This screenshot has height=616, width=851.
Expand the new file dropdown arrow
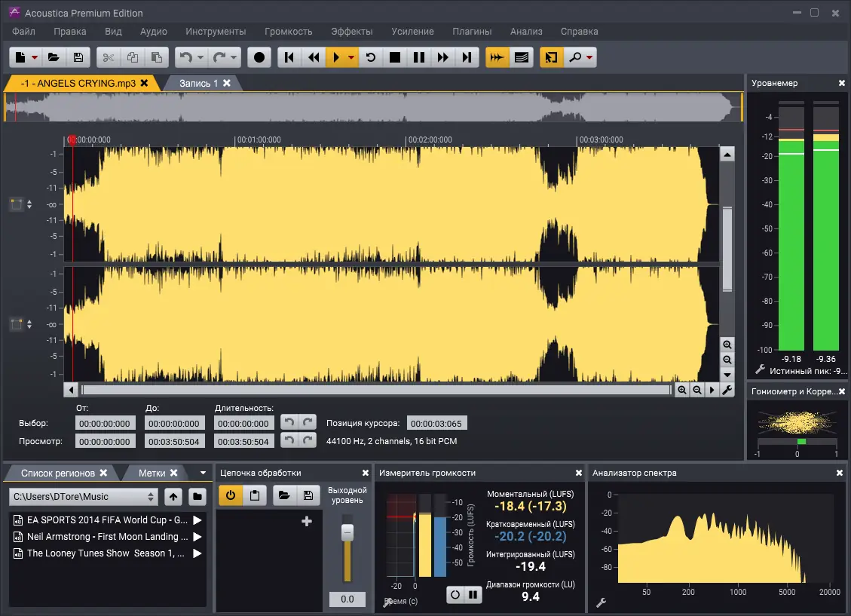(35, 57)
